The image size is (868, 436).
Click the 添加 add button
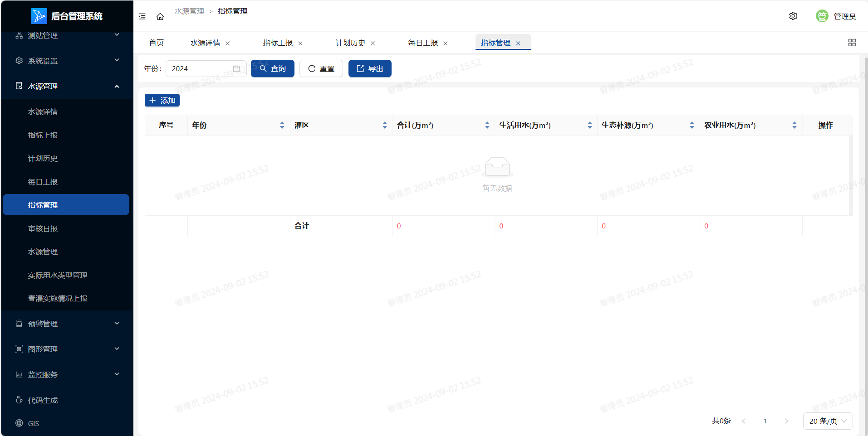[162, 100]
